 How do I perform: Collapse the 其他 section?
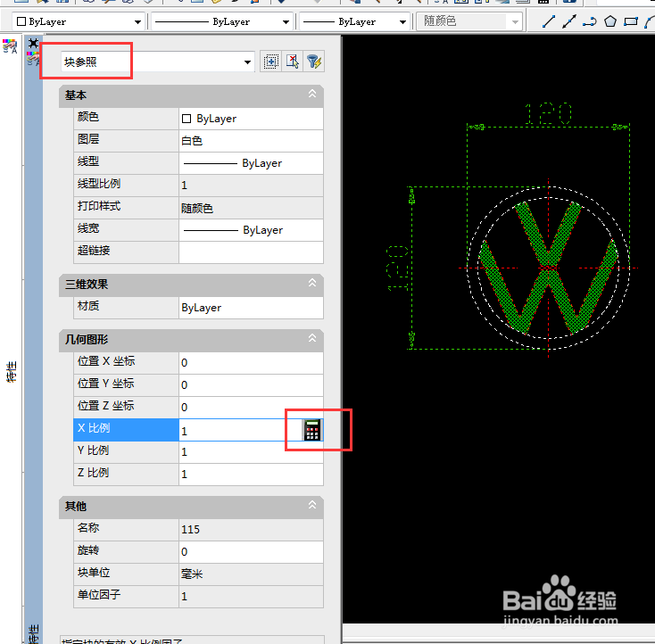pyautogui.click(x=312, y=506)
